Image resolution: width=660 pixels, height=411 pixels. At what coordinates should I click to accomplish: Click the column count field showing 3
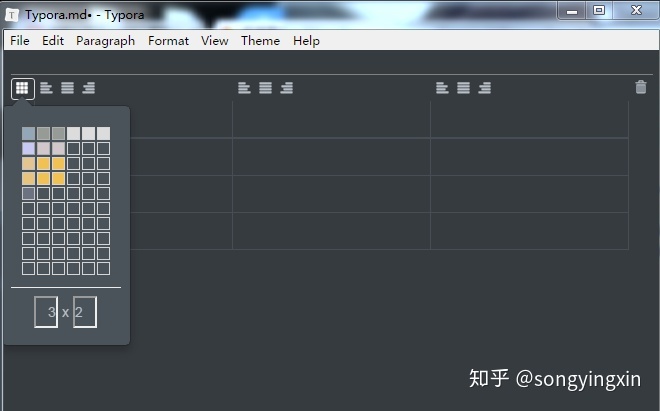(46, 312)
